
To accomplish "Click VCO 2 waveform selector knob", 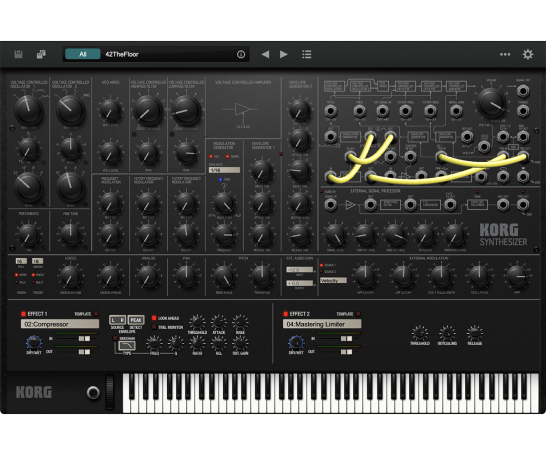I will pyautogui.click(x=71, y=110).
